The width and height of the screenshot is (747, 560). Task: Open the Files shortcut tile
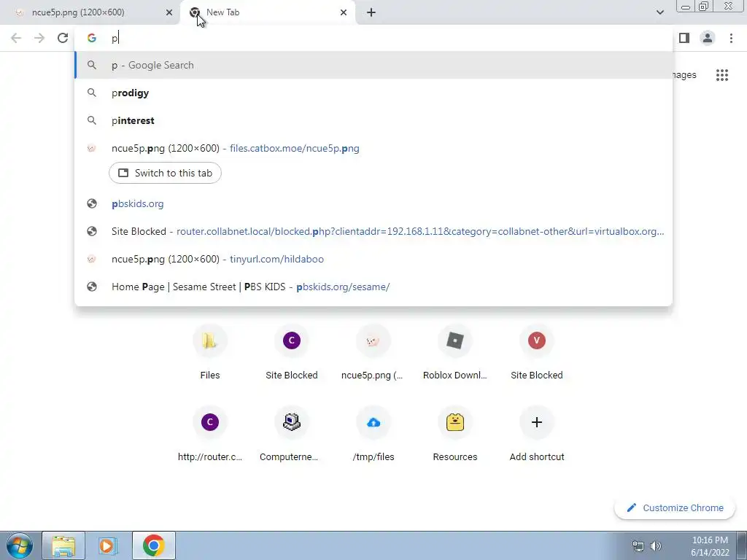(x=209, y=353)
